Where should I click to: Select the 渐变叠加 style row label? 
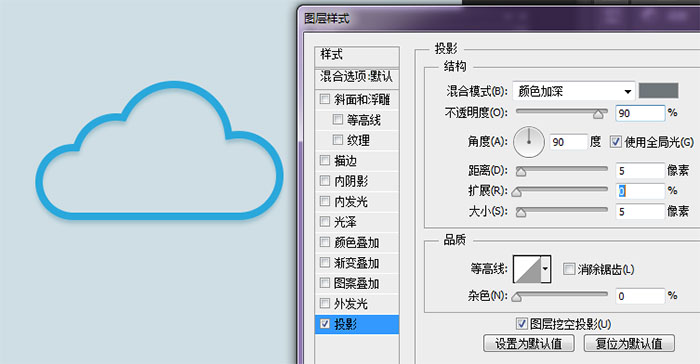tap(357, 263)
